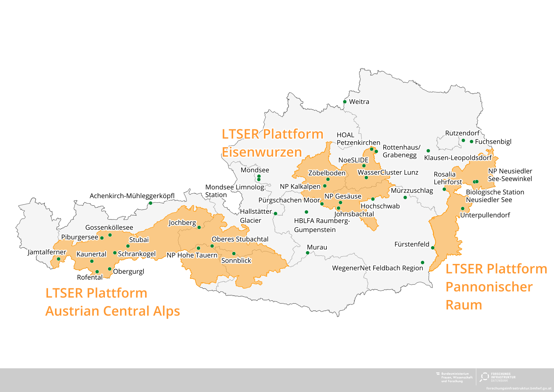Image resolution: width=554 pixels, height=392 pixels.
Task: Click the Mürzzuschlag green location dot
Action: 405,198
